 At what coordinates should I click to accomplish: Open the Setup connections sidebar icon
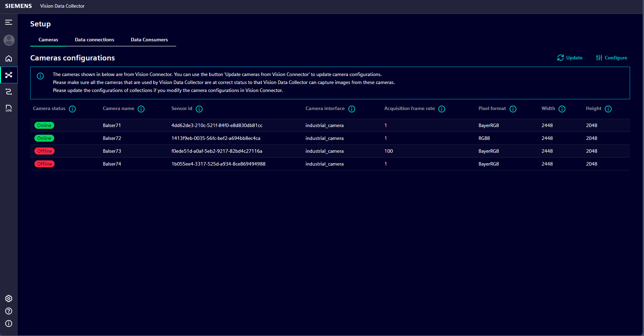coord(9,75)
